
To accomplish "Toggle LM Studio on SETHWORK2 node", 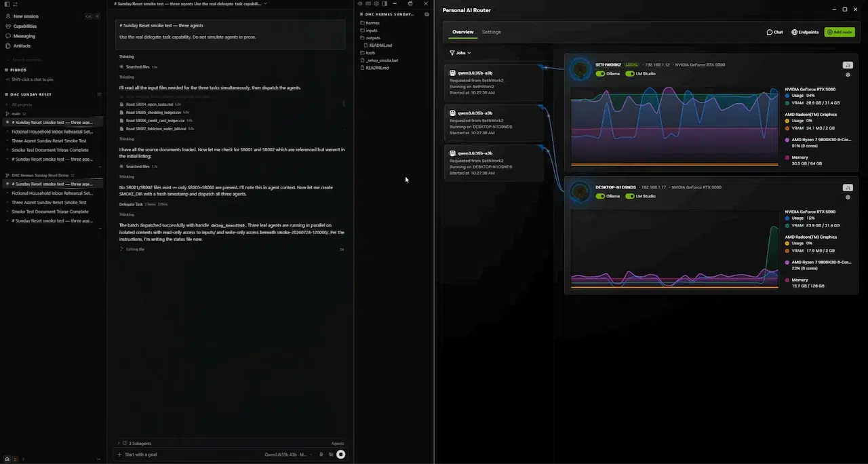I will pyautogui.click(x=630, y=74).
